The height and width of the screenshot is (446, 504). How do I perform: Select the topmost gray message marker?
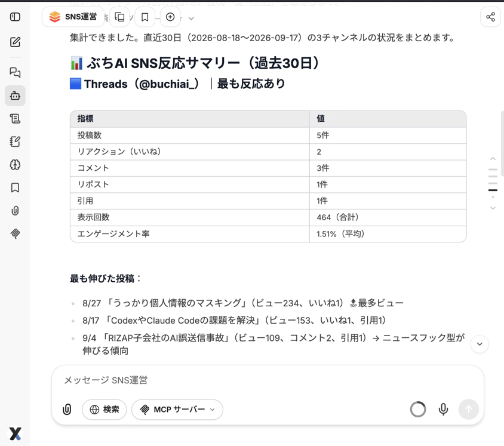[x=493, y=170]
